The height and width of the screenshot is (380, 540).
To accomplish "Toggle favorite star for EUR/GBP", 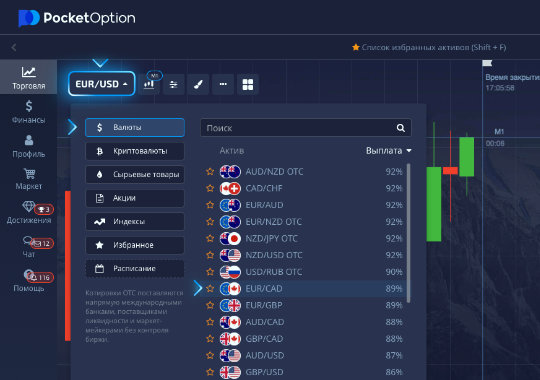I will [210, 305].
